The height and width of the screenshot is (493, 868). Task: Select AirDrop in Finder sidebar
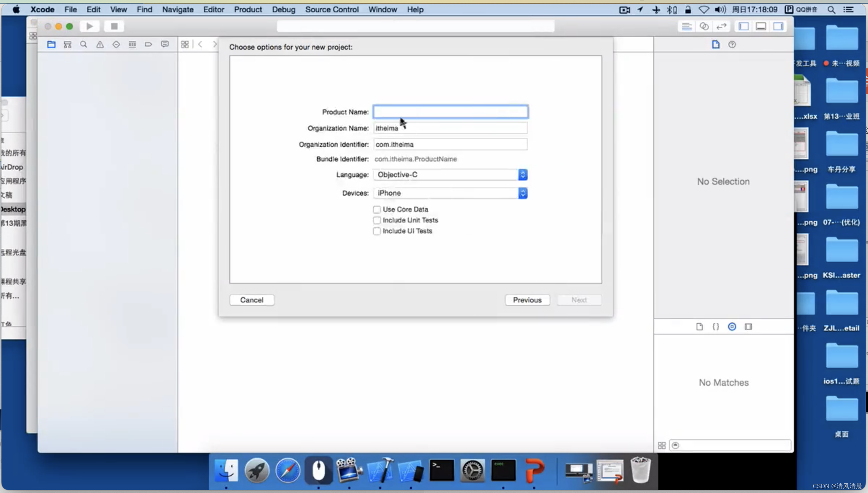[12, 167]
